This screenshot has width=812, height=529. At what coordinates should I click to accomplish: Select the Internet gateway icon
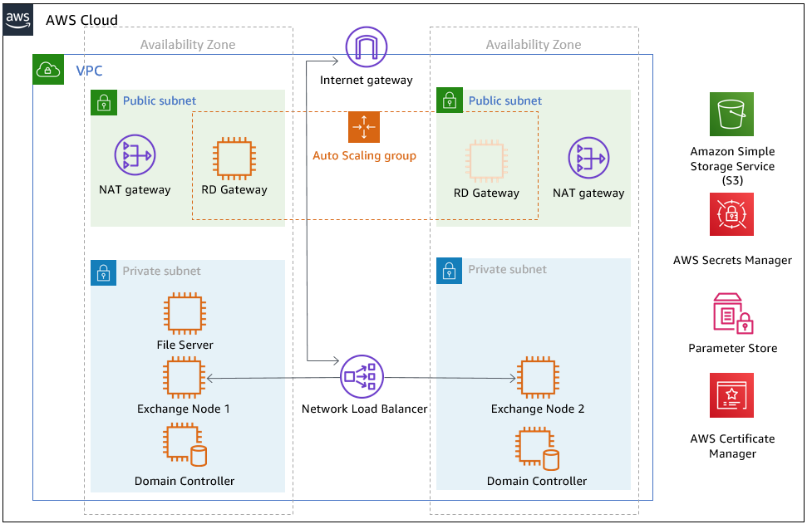pos(367,47)
